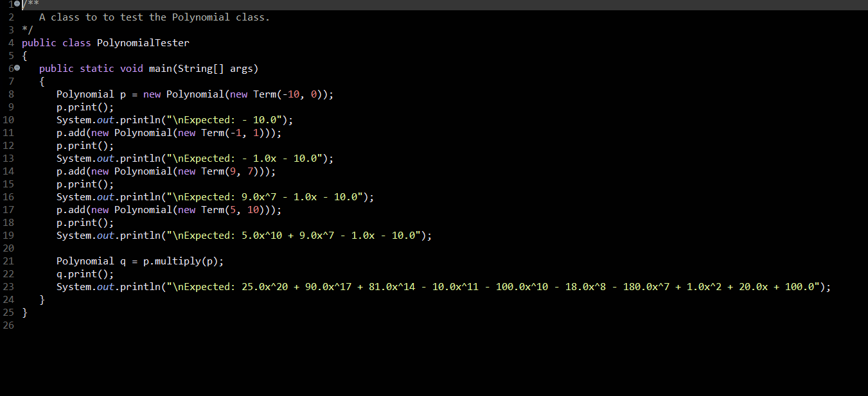The image size is (868, 396).
Task: Place cursor on empty line 20
Action: click(x=58, y=248)
